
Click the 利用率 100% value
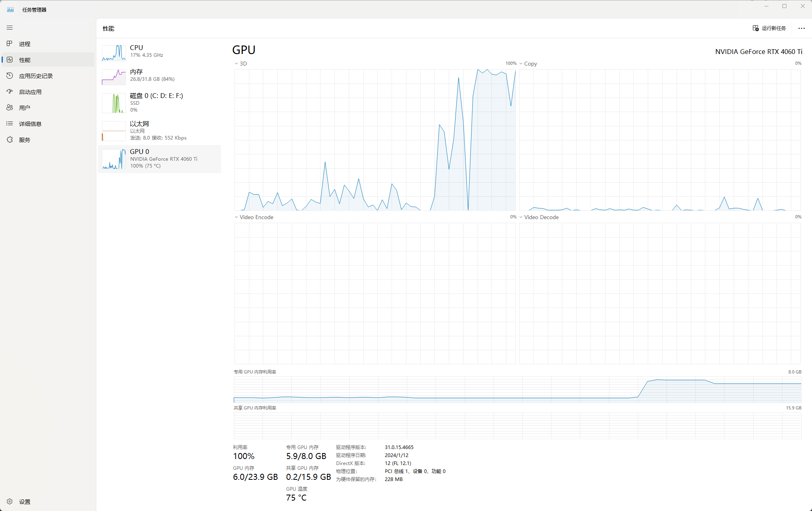coord(244,456)
